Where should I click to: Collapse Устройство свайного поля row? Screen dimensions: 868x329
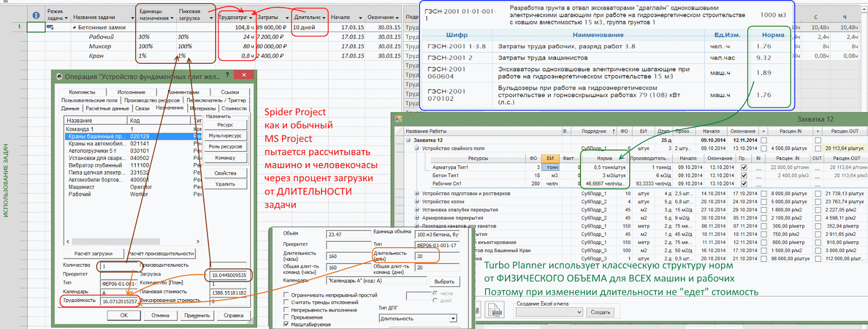(x=417, y=149)
